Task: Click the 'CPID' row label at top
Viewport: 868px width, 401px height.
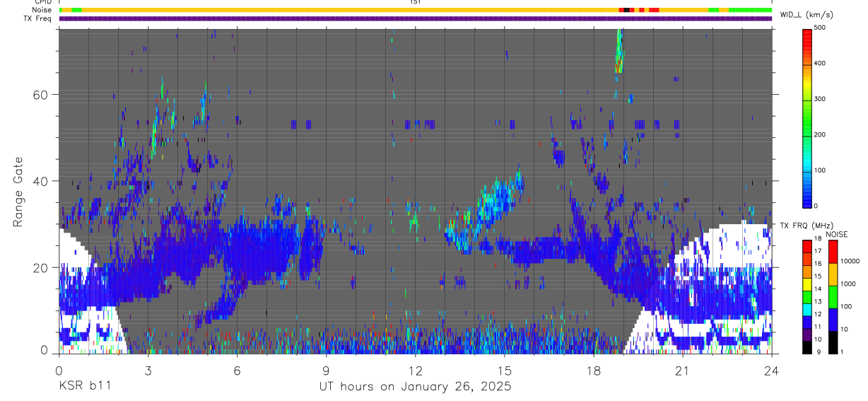Action: (x=43, y=2)
